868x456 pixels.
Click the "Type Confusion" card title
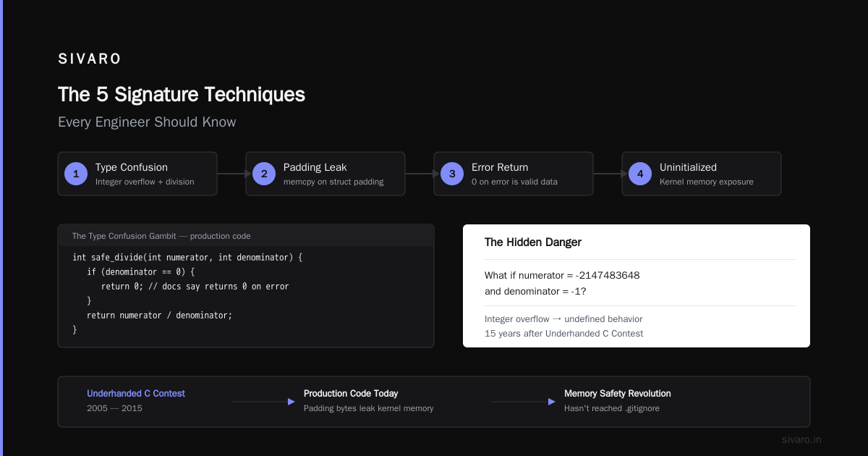click(x=132, y=167)
